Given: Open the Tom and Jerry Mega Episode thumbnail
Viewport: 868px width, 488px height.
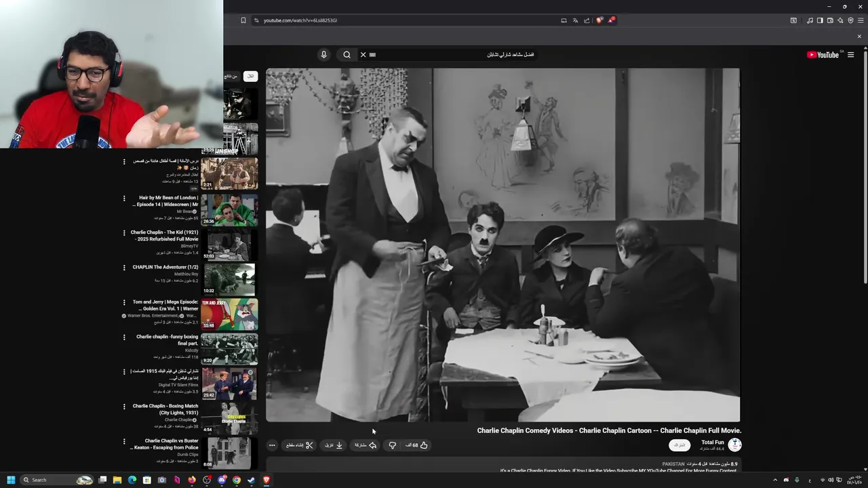Looking at the screenshot, I should point(229,314).
